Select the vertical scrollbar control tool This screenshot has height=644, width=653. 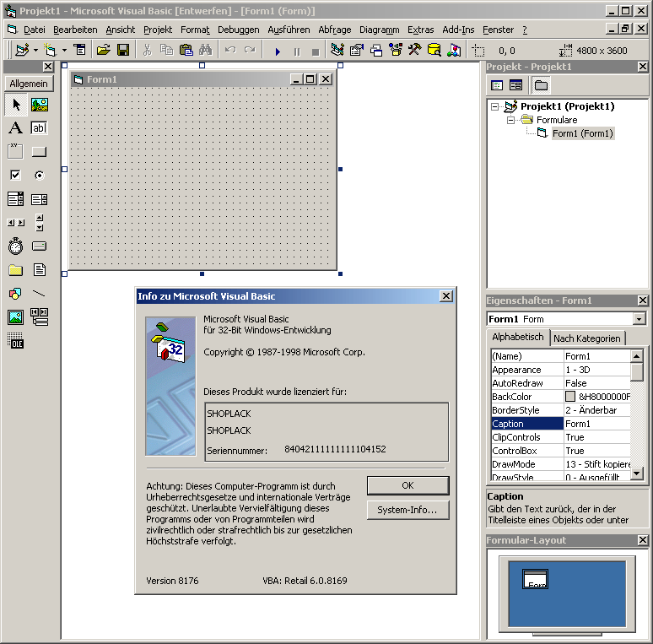(39, 223)
